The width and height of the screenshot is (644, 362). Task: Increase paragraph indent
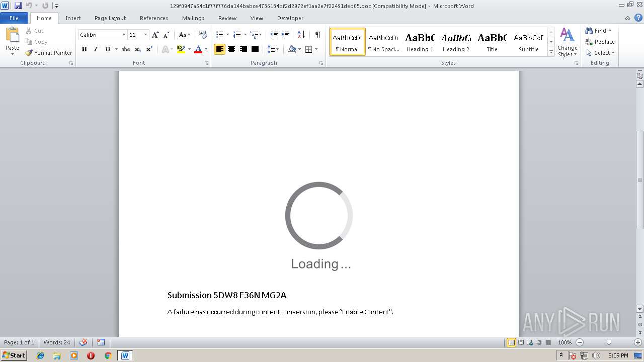[x=285, y=35]
